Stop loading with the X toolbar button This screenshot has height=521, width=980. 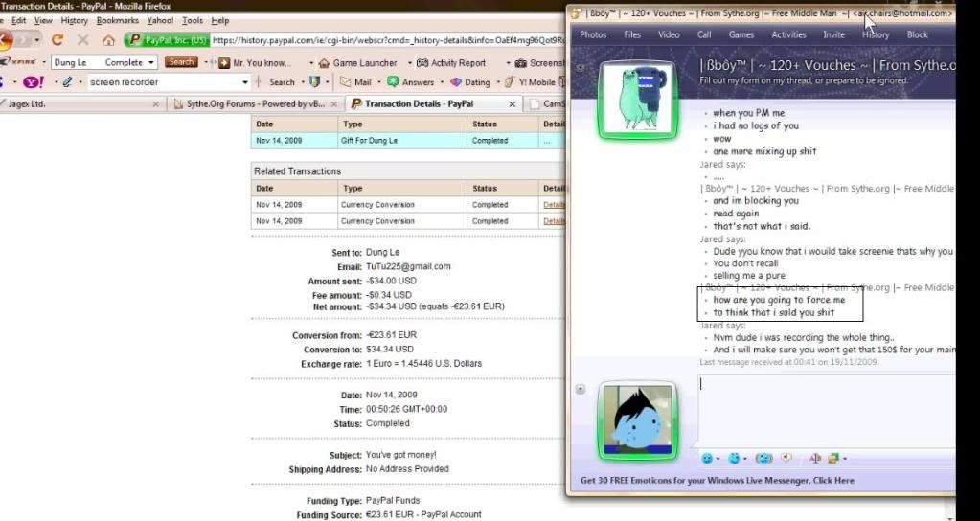click(x=82, y=40)
